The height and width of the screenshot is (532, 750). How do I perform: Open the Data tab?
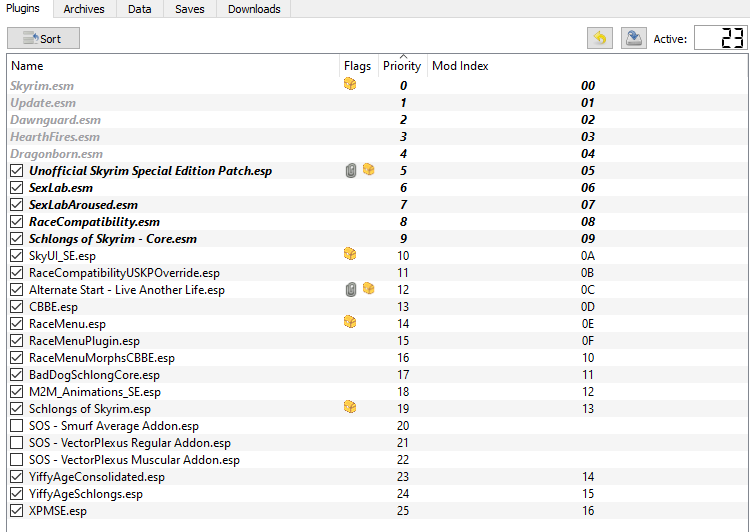point(140,9)
